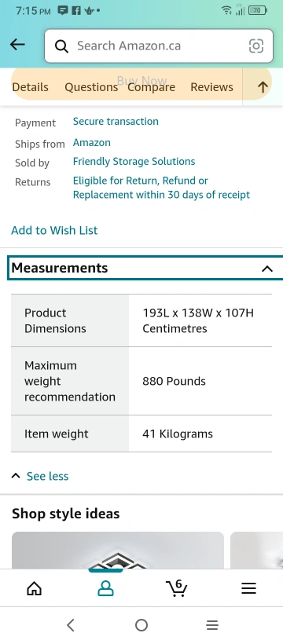Open shopping cart with 6 items
This screenshot has width=283, height=644.
coord(176,587)
